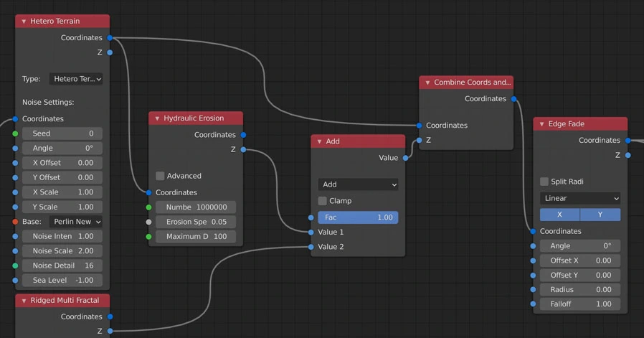Click the Ridged Multi Fractal Z output socket
This screenshot has width=644, height=338.
[110, 331]
